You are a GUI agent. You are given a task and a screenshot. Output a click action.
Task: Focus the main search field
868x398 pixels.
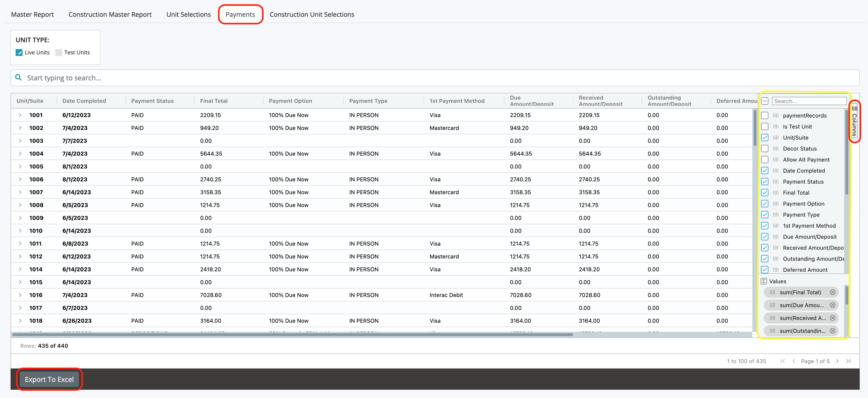pos(435,78)
